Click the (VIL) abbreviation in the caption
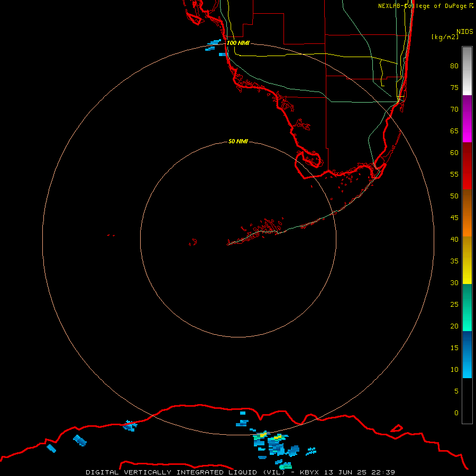The width and height of the screenshot is (476, 476). tap(274, 472)
